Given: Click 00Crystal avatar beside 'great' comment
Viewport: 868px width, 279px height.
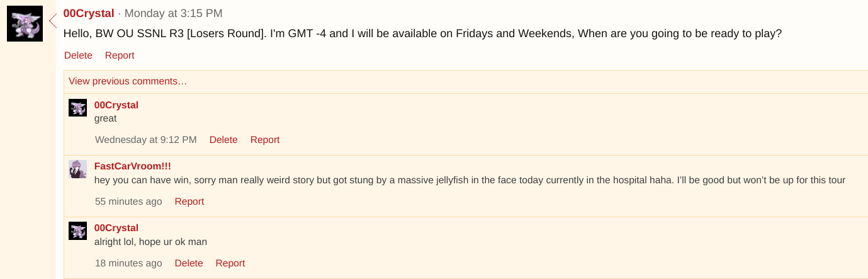Looking at the screenshot, I should tap(77, 108).
